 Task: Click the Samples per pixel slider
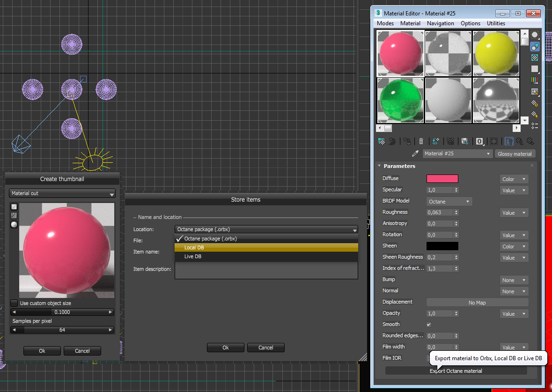pyautogui.click(x=62, y=330)
